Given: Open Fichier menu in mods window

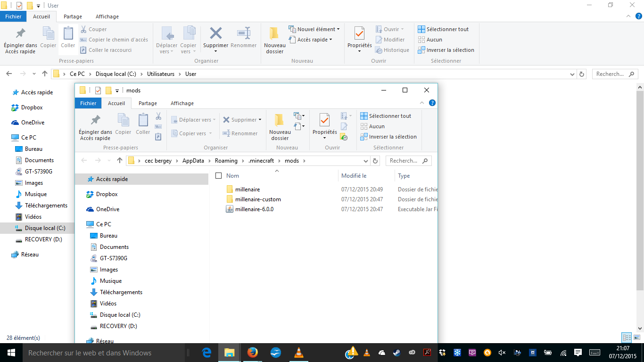Looking at the screenshot, I should click(88, 103).
